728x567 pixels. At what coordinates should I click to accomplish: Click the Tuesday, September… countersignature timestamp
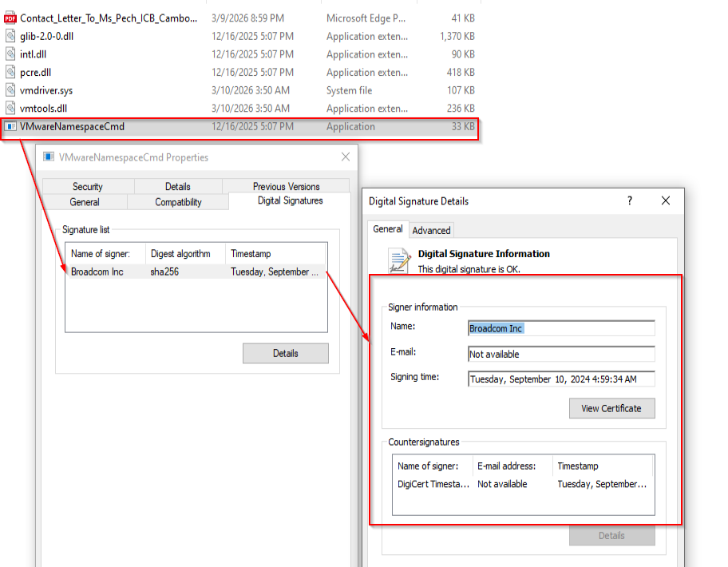(602, 484)
